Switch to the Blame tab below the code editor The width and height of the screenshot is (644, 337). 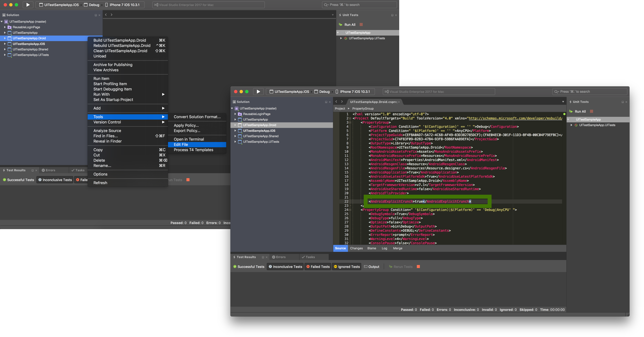point(371,248)
